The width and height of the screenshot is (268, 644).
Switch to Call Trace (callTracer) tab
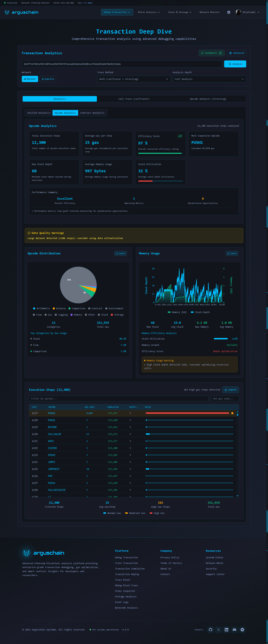[134, 99]
